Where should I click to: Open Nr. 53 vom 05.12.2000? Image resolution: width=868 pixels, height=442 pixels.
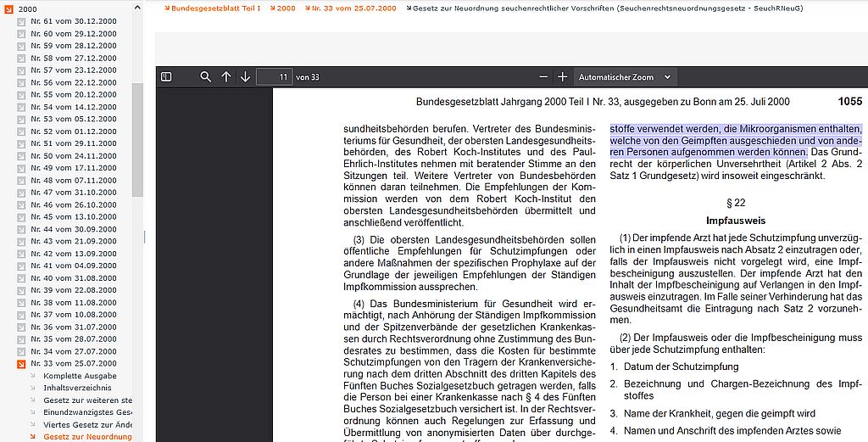point(74,119)
